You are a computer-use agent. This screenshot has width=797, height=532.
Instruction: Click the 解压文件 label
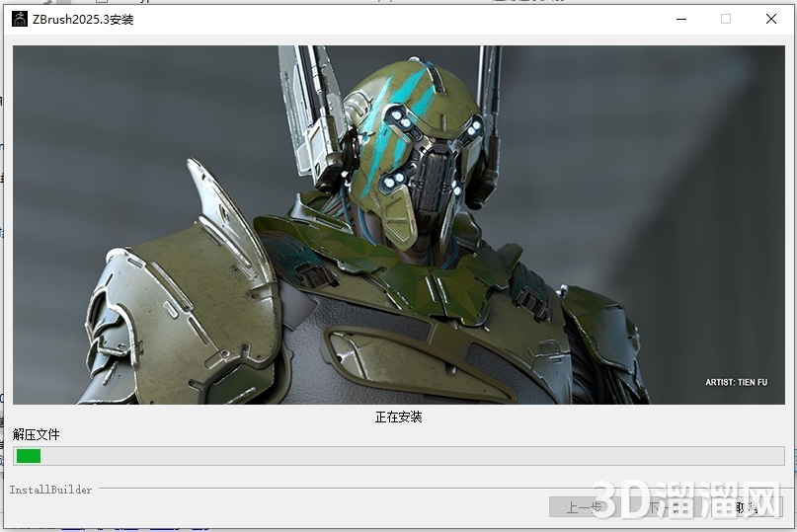coord(37,434)
